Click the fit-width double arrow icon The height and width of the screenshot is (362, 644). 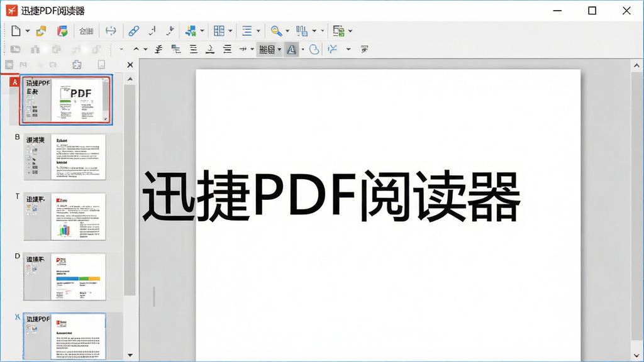coord(111,31)
